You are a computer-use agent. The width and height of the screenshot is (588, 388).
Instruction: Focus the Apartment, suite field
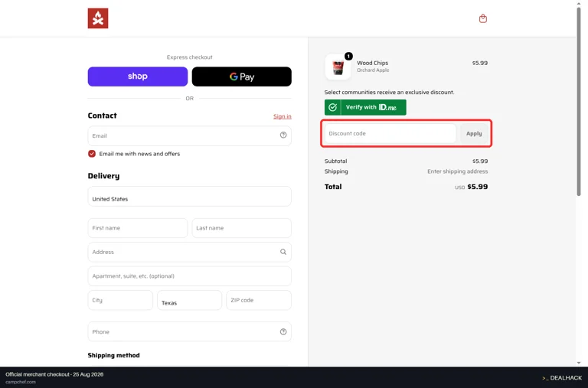189,276
